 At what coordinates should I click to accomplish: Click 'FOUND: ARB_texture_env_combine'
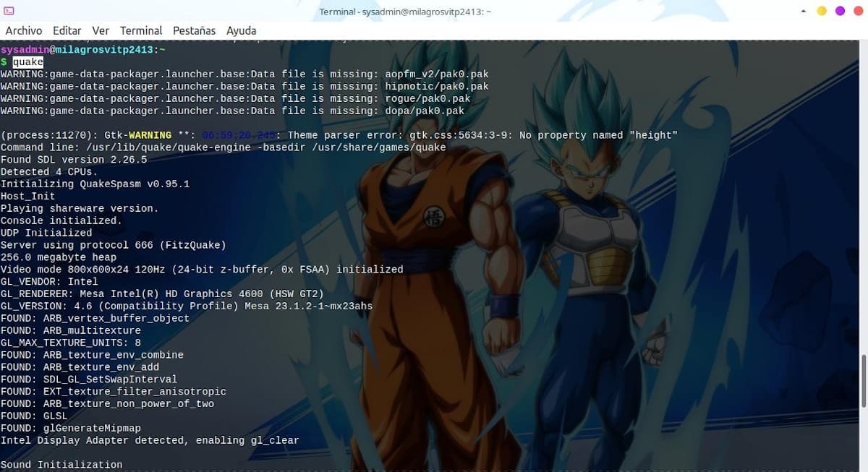[92, 355]
